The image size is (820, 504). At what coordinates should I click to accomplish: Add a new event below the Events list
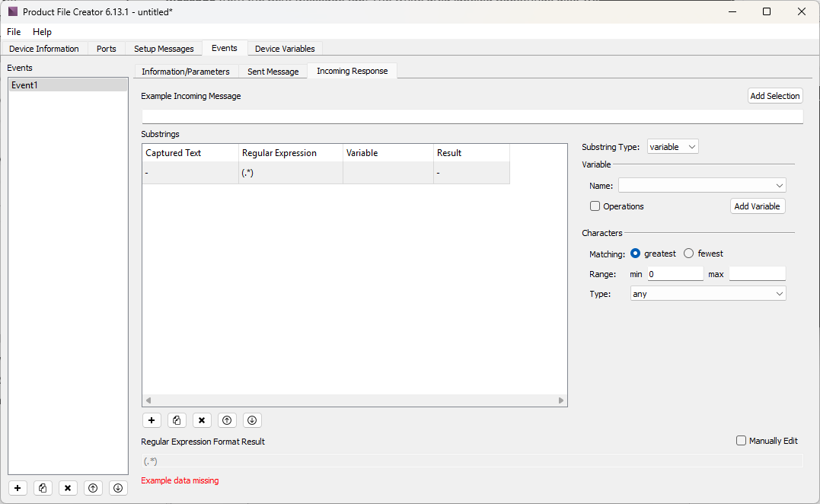tap(18, 488)
